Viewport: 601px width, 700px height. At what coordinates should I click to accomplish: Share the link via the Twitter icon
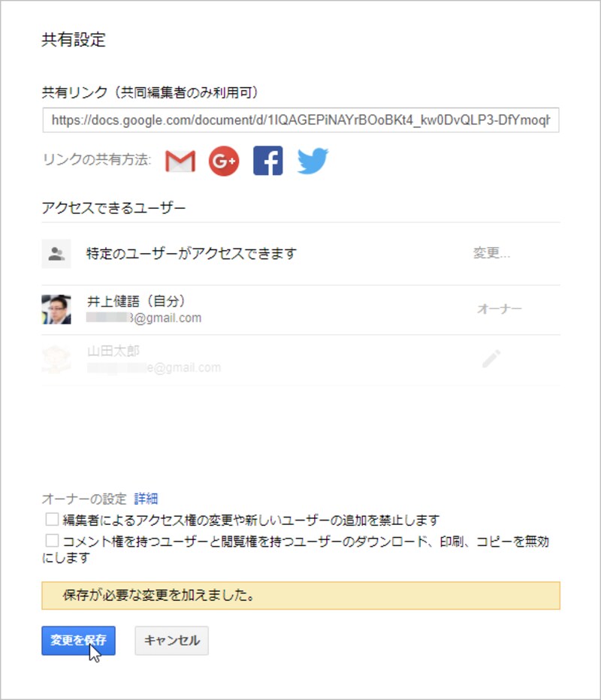(x=313, y=160)
